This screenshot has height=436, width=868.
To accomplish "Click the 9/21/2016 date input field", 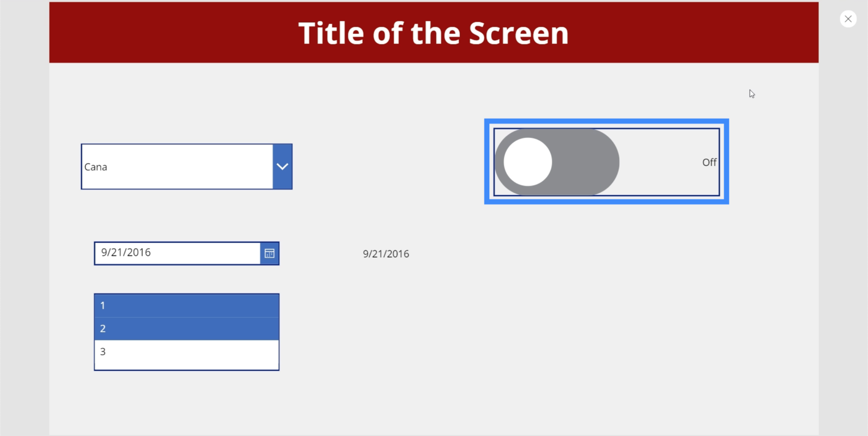I will (178, 253).
